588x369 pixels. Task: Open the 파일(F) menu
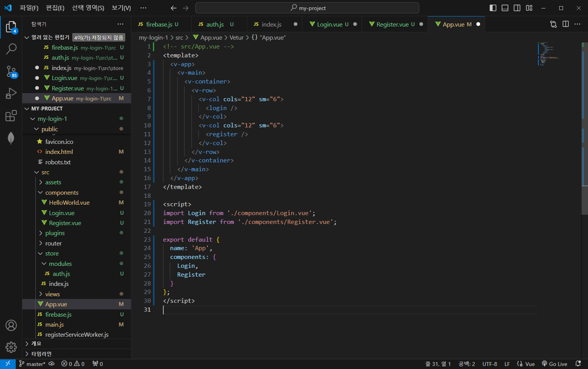tap(29, 8)
